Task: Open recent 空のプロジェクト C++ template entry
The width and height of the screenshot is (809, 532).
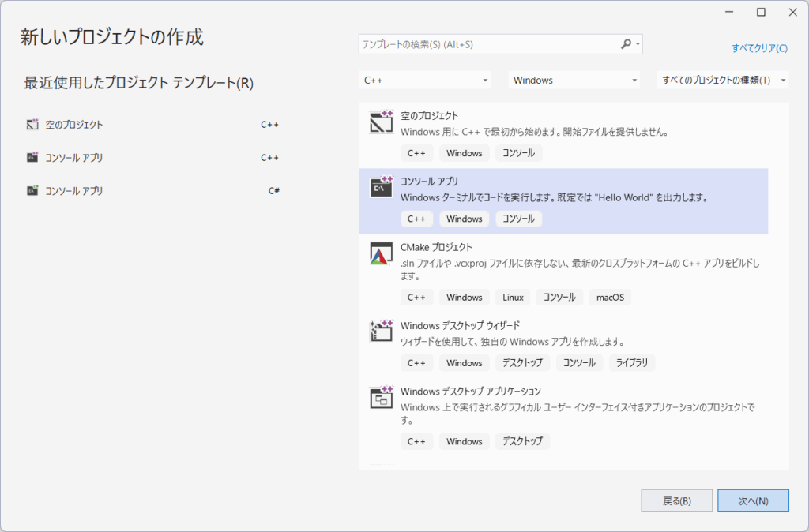Action: [152, 124]
